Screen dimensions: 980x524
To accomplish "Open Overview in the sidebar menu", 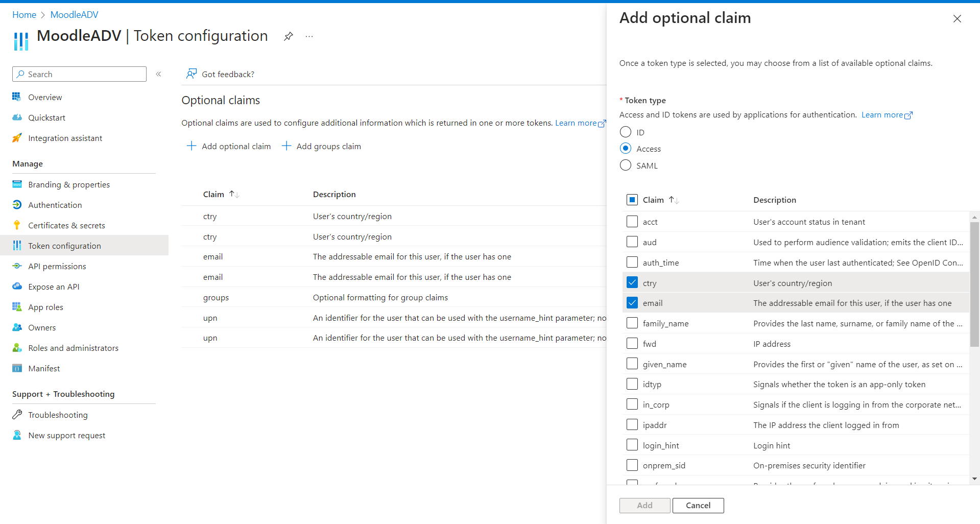I will point(45,97).
